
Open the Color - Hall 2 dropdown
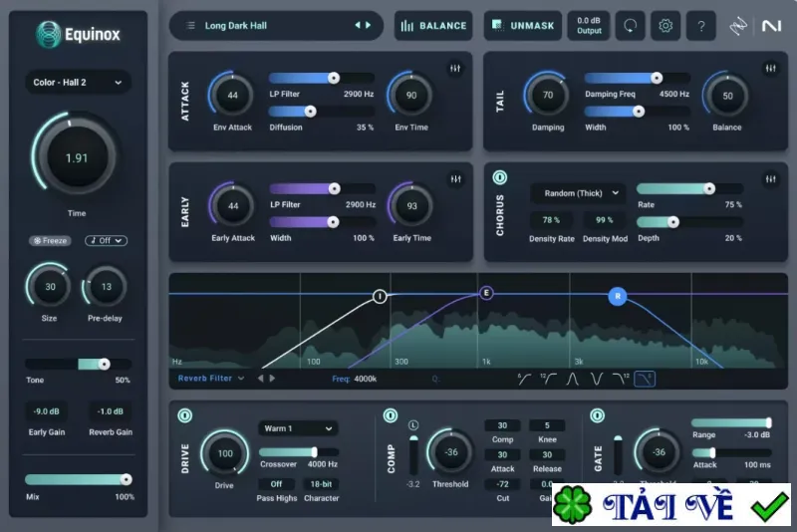click(x=78, y=83)
